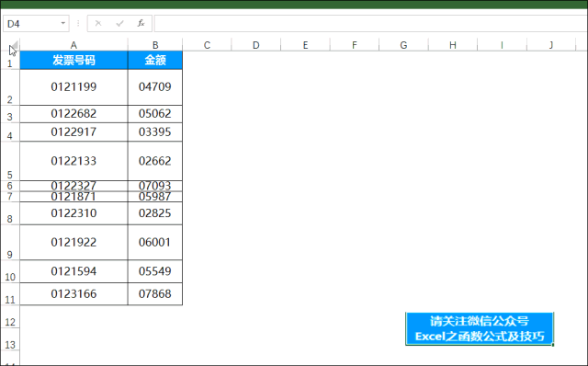Select column B header
This screenshot has width=588, height=366.
155,45
